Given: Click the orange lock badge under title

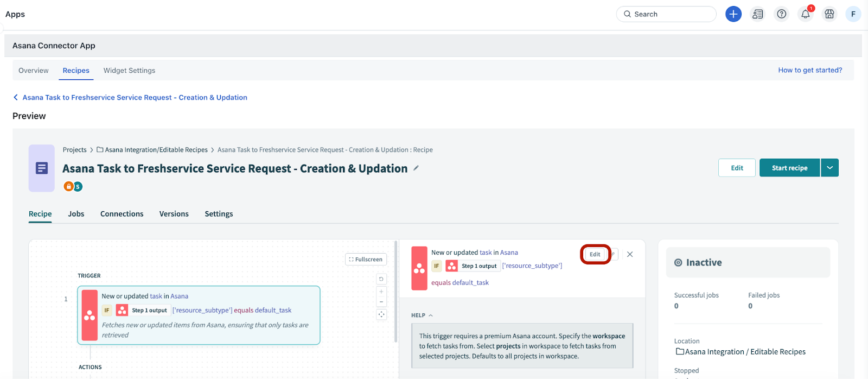Looking at the screenshot, I should point(68,186).
